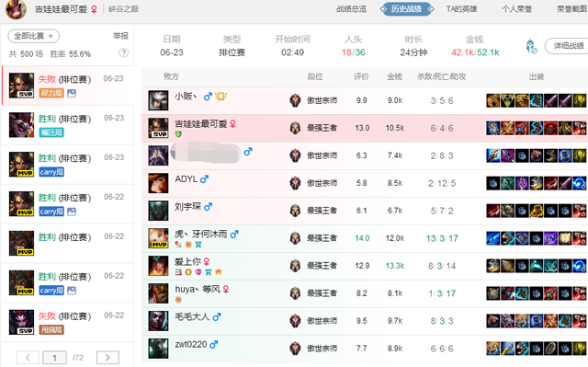Click player name 毛毛大人
Image resolution: width=588 pixels, height=367 pixels.
coord(192,316)
